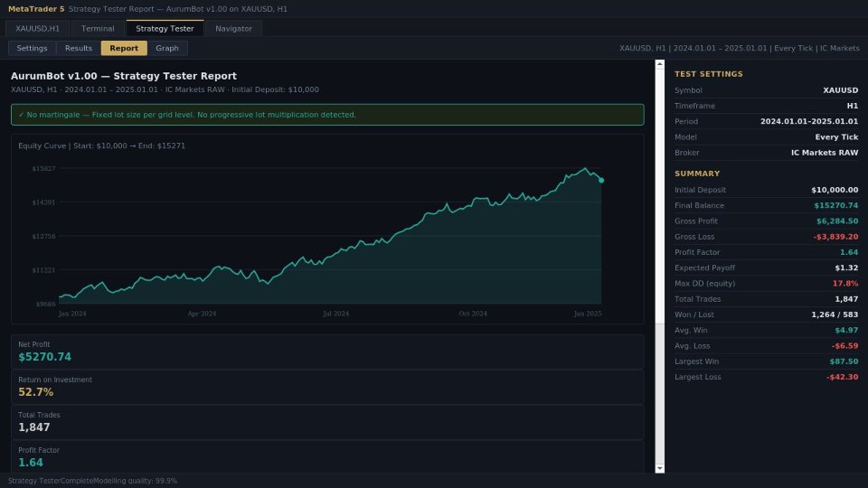Click the scrollbar down arrow
This screenshot has height=488, width=868.
(x=660, y=469)
